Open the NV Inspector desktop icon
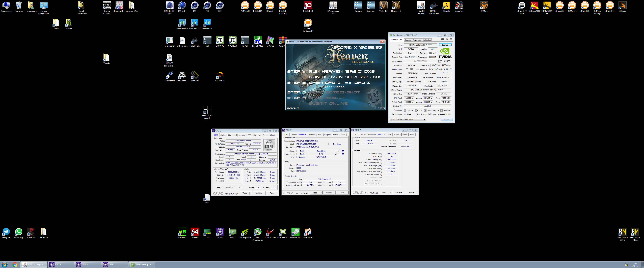644x268 pixels. (x=245, y=233)
